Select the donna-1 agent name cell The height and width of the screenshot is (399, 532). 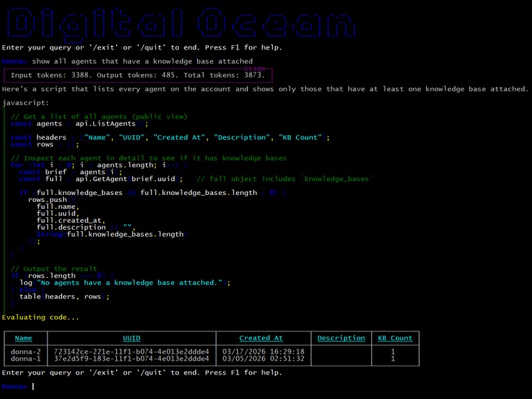[x=26, y=359]
